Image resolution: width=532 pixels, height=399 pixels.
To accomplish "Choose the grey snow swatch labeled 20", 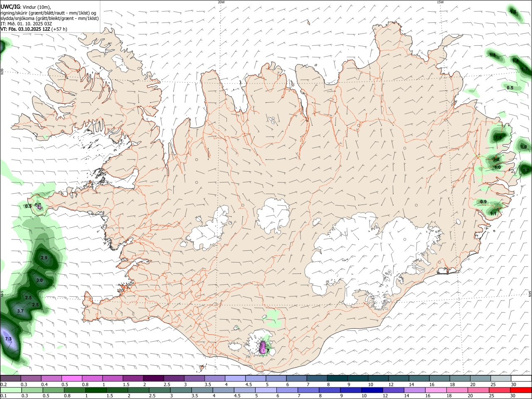I will 480,378.
